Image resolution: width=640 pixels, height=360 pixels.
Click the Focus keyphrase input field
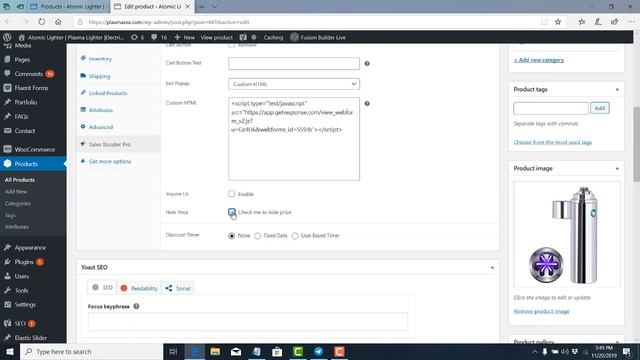click(247, 321)
